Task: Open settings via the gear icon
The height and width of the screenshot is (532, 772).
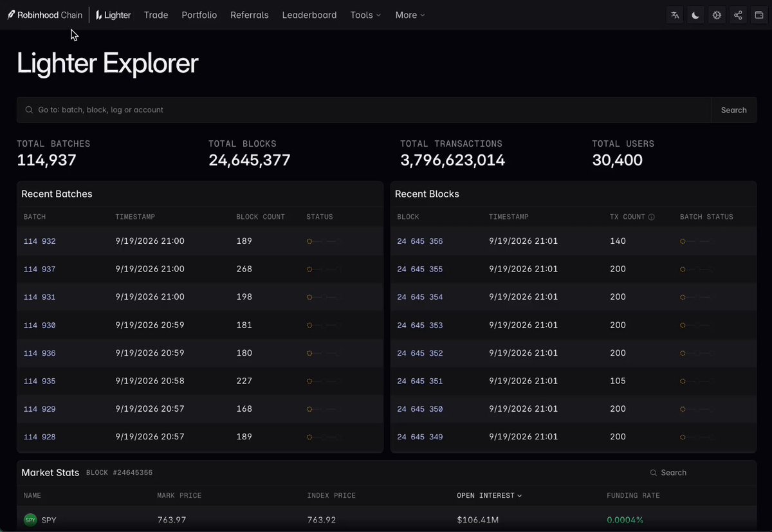Action: point(717,15)
